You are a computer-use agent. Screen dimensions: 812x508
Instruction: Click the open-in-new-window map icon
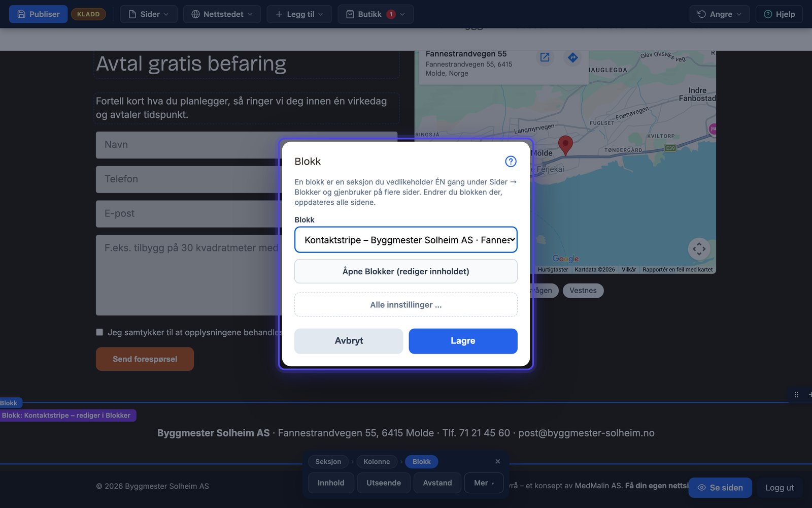coord(545,57)
